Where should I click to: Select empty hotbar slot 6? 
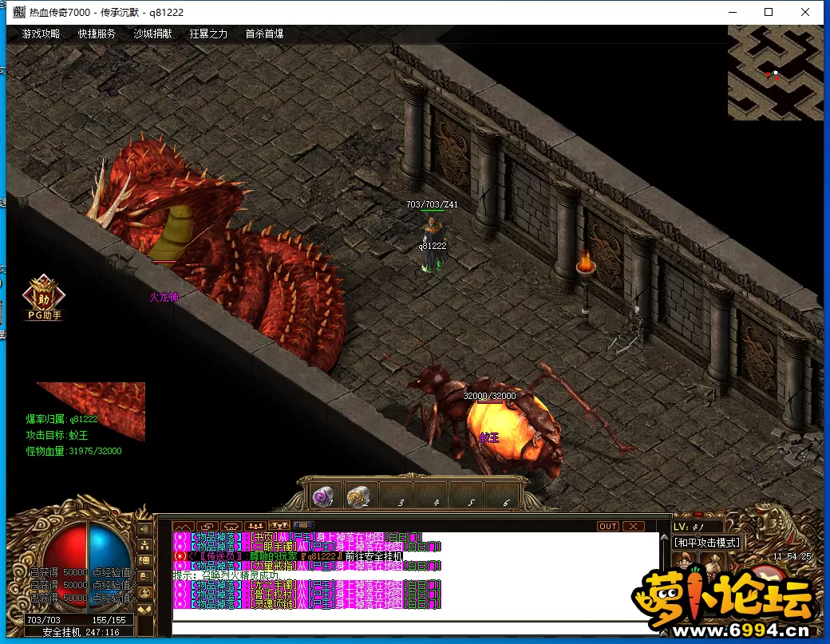(x=500, y=496)
